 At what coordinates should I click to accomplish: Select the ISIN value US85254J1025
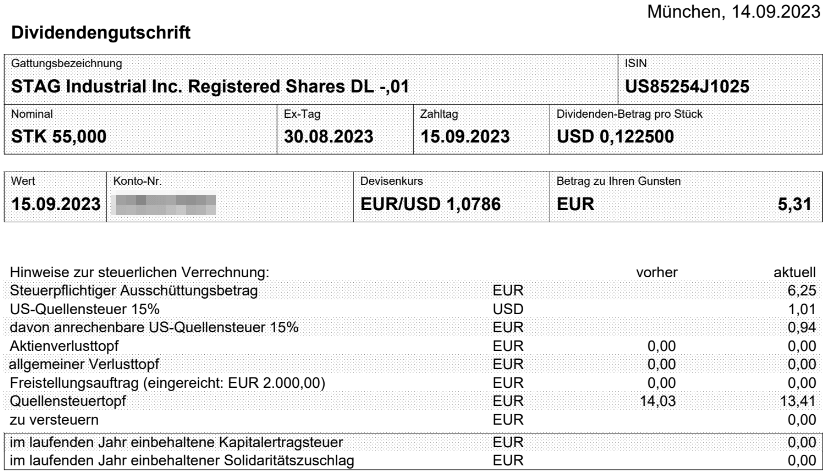click(687, 86)
